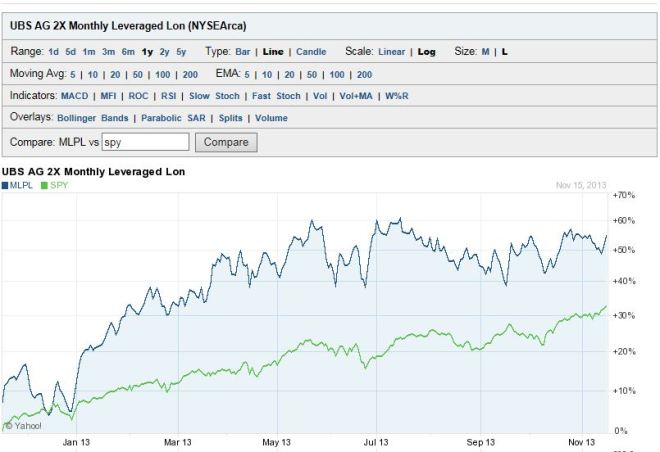Turn on the Slow Stoch indicator
660x452 pixels.
click(214, 96)
